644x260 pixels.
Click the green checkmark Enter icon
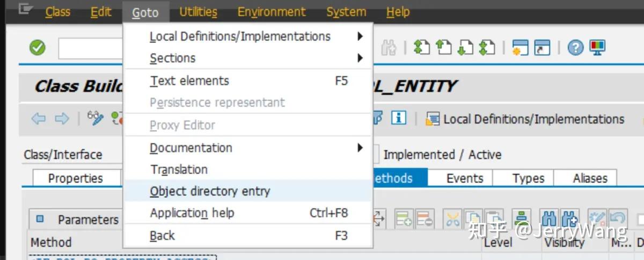coord(37,48)
